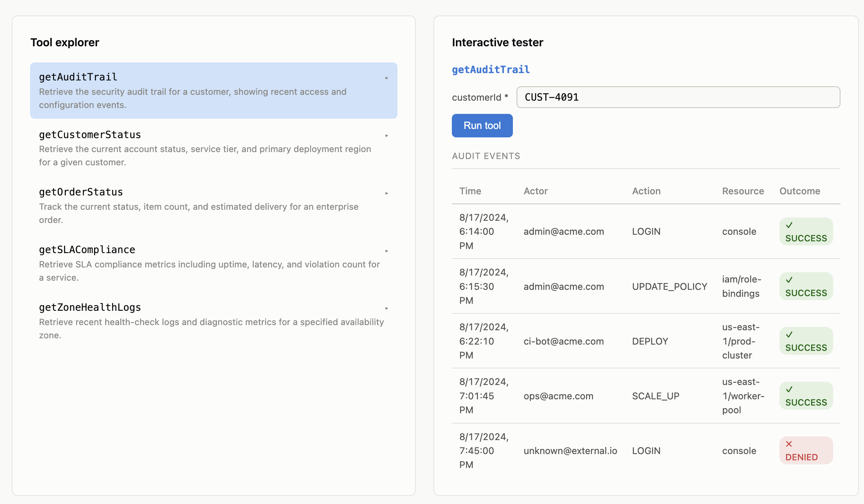Select the getAuditTrail tool name
864x504 pixels.
[x=78, y=77]
